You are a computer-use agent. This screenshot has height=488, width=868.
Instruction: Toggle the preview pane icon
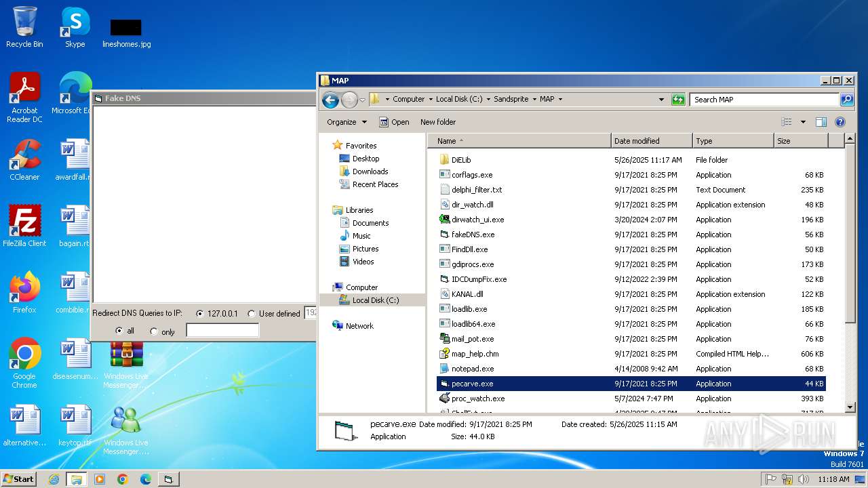pos(821,122)
